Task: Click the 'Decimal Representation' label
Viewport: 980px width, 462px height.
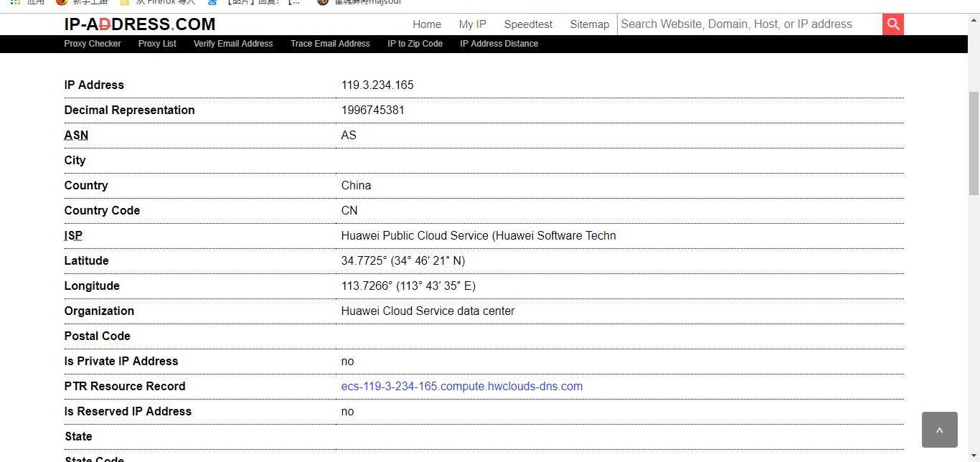Action: (x=129, y=110)
